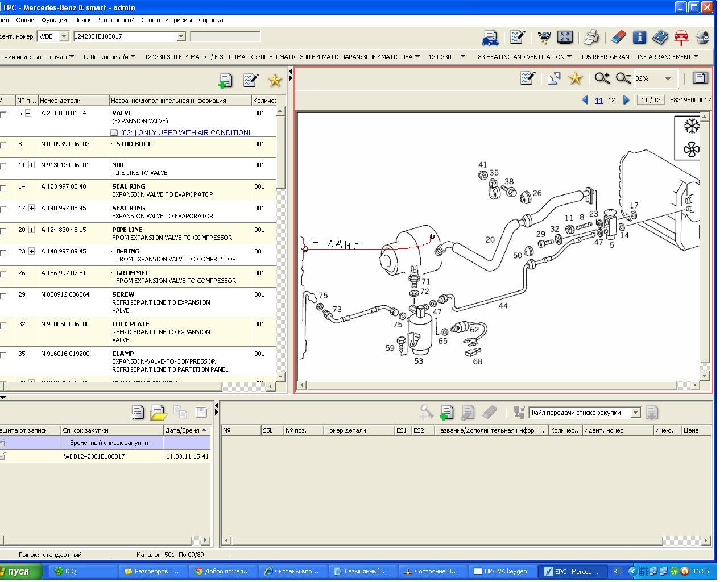Click the printer icon
Viewport: 728px width, 582px height.
tap(591, 38)
